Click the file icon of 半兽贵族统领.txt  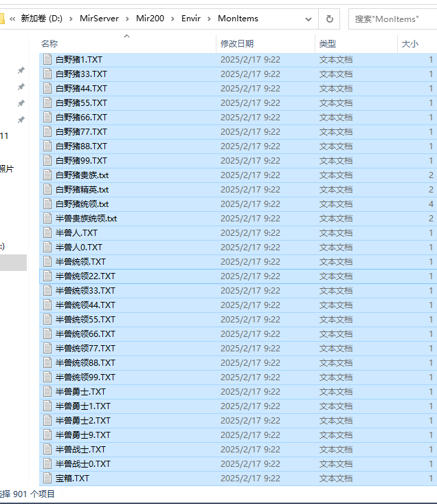coord(47,218)
